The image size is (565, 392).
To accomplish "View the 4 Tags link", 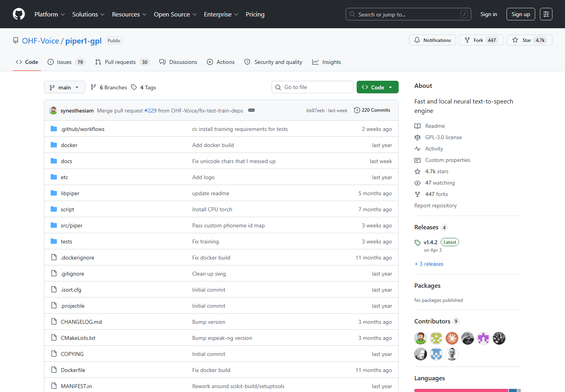I will tap(144, 87).
